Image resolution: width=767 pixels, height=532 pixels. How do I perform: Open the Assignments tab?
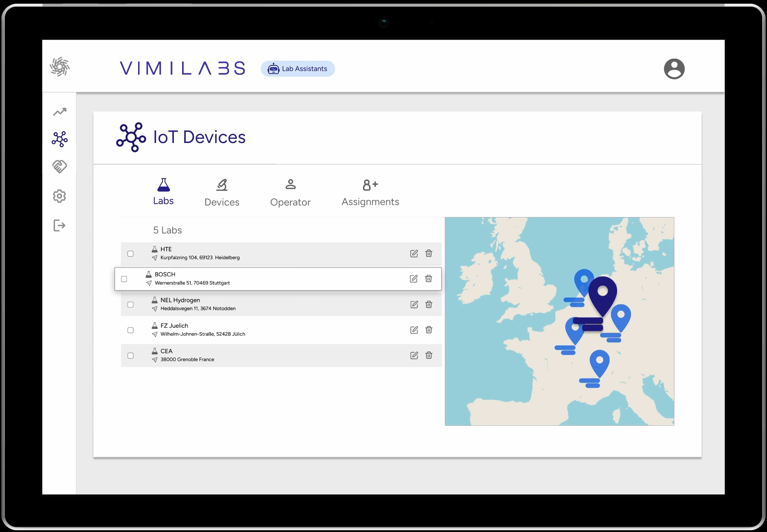(x=370, y=193)
